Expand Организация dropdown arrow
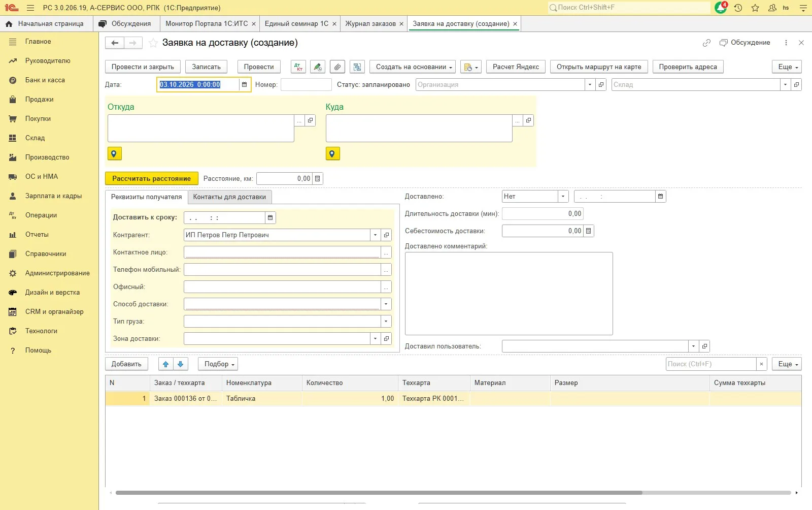 point(590,85)
